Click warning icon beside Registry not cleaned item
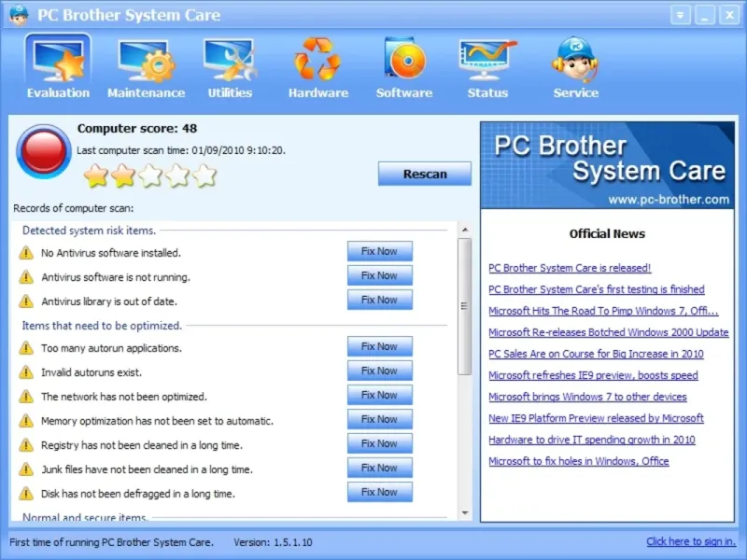This screenshot has height=560, width=747. [26, 445]
